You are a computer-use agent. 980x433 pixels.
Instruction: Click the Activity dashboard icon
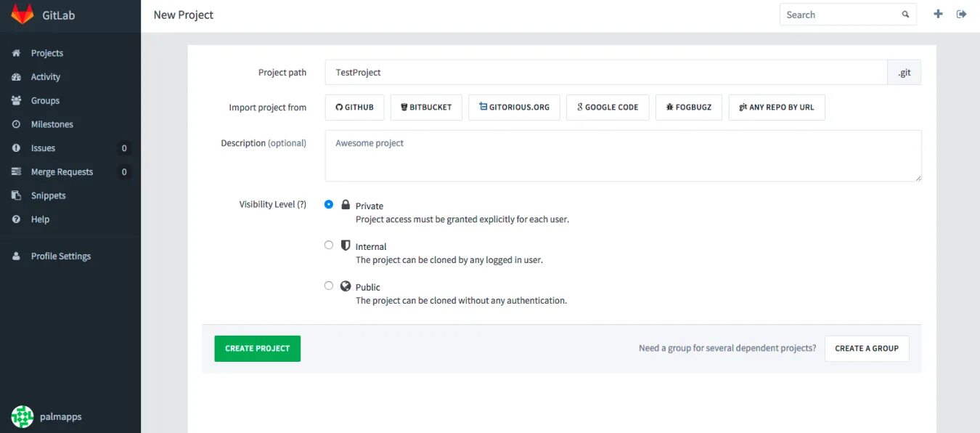pos(16,77)
